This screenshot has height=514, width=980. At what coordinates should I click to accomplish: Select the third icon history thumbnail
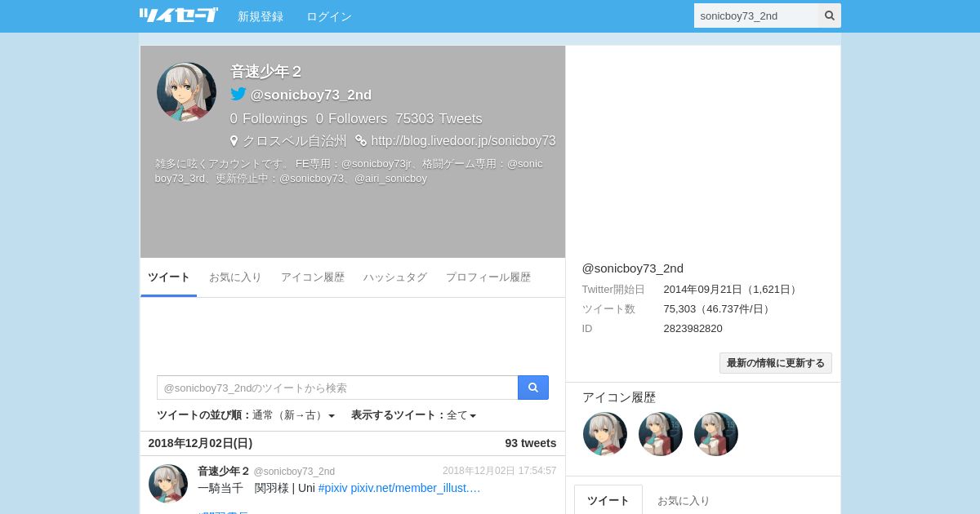point(716,434)
